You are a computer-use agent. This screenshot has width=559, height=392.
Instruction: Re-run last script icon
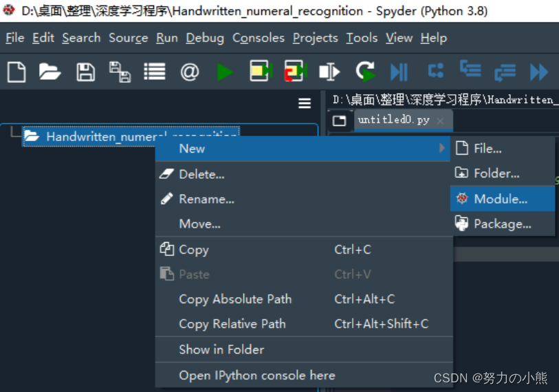365,71
